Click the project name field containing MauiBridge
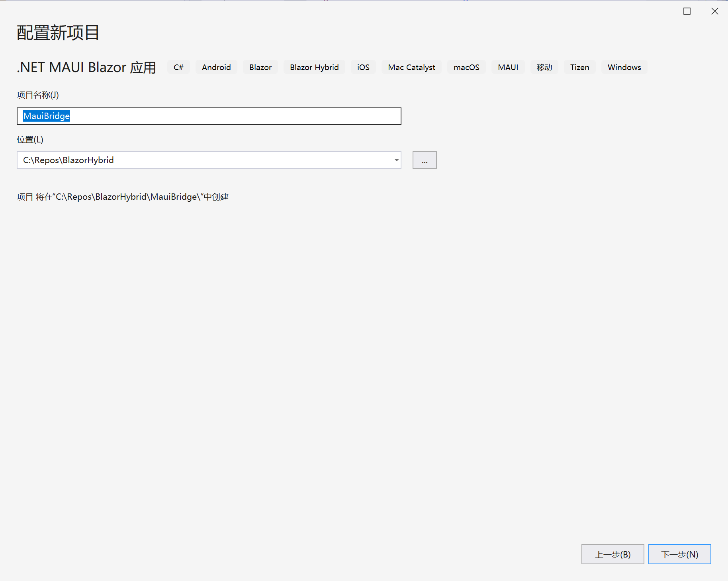The width and height of the screenshot is (728, 581). (x=209, y=116)
